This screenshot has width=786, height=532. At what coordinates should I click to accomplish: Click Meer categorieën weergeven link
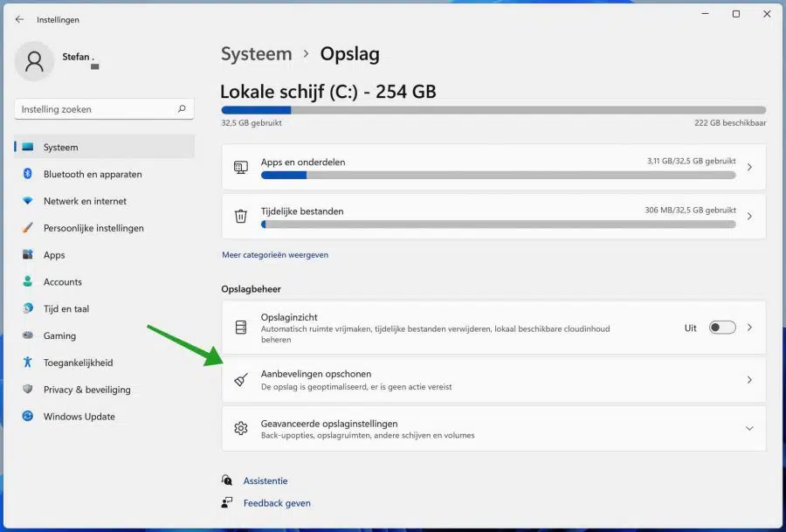point(275,255)
